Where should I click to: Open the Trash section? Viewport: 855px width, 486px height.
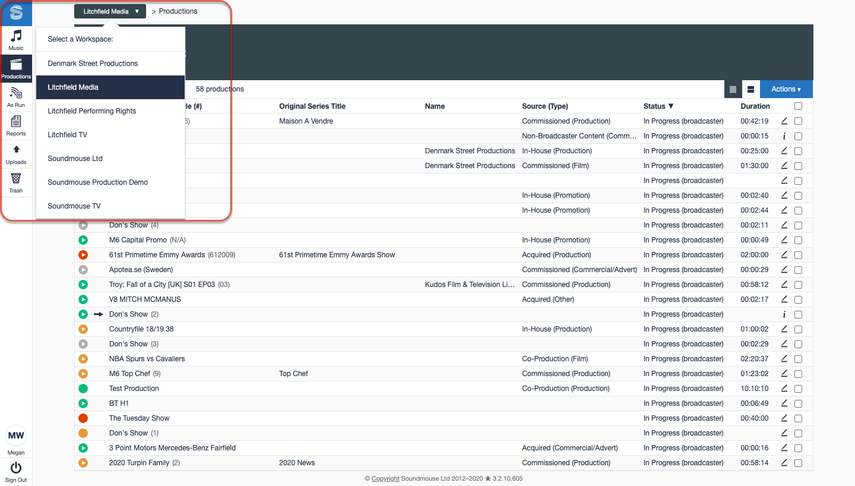coord(16,183)
